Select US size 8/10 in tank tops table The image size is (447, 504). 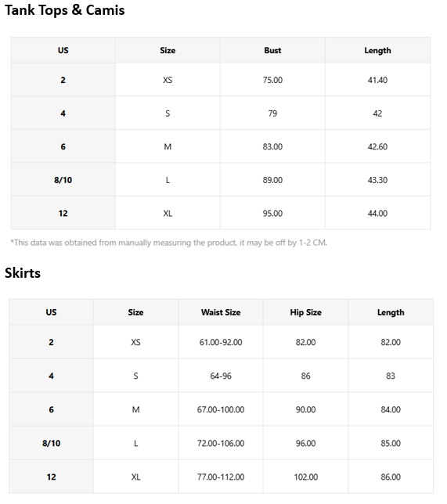[63, 180]
